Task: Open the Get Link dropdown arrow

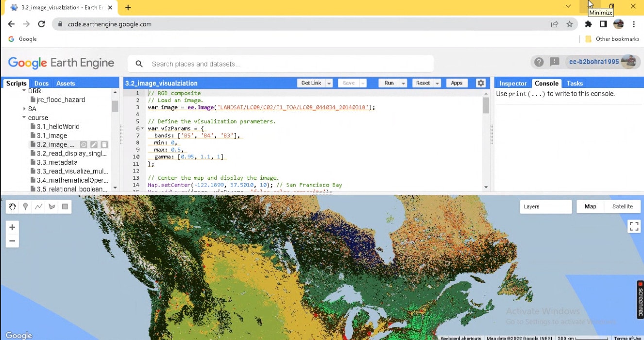Action: pyautogui.click(x=329, y=83)
